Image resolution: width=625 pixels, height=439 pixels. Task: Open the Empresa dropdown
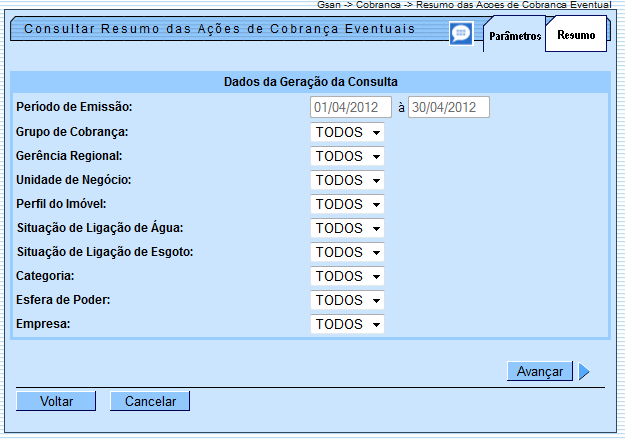coord(347,324)
